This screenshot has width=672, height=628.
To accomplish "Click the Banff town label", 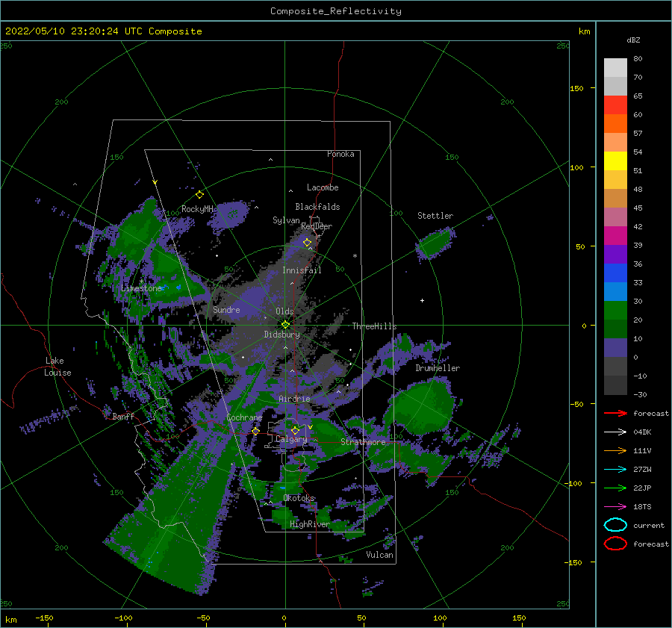I will pyautogui.click(x=123, y=416).
